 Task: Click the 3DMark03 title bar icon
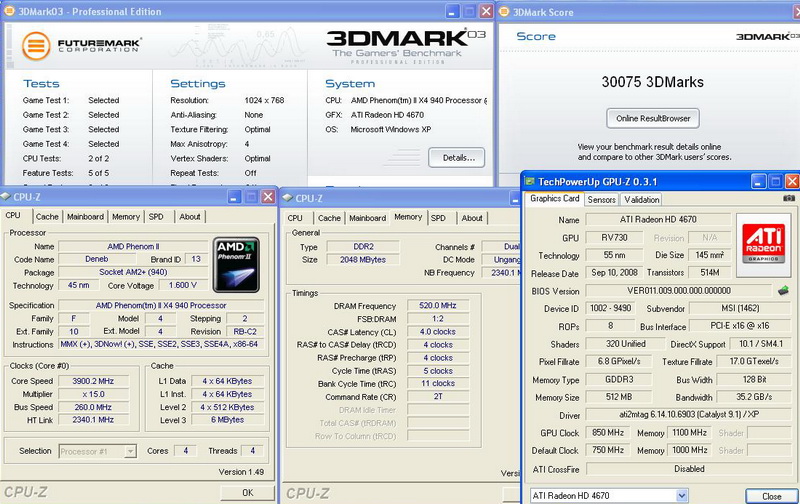pyautogui.click(x=9, y=11)
